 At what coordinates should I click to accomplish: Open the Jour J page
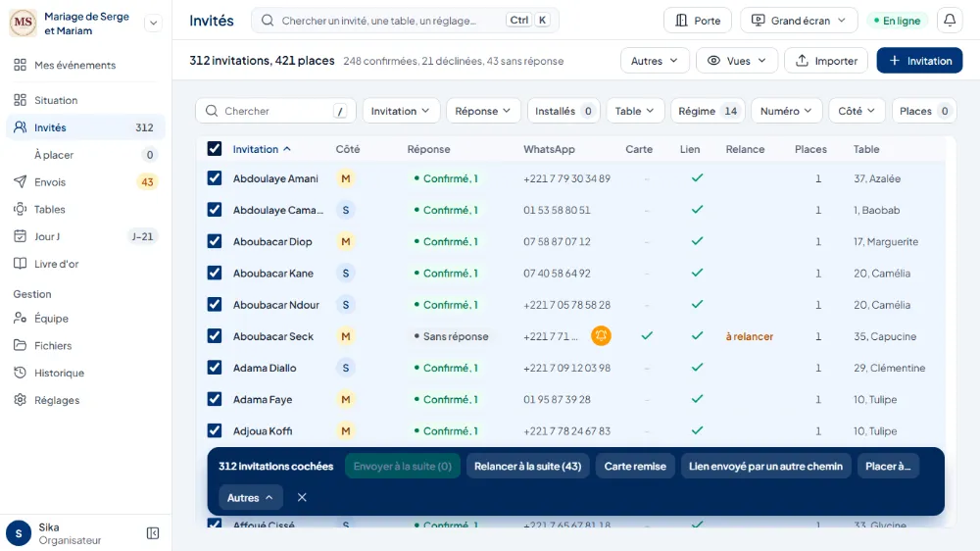click(85, 236)
